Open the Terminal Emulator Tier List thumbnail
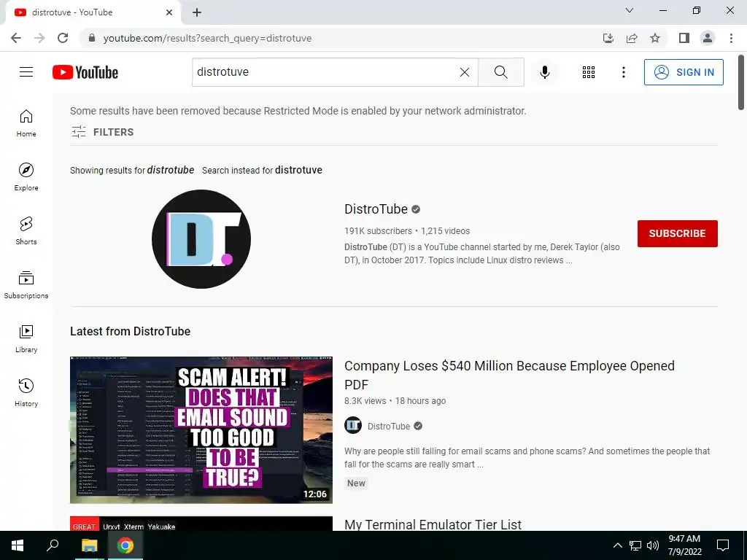 pos(201,524)
